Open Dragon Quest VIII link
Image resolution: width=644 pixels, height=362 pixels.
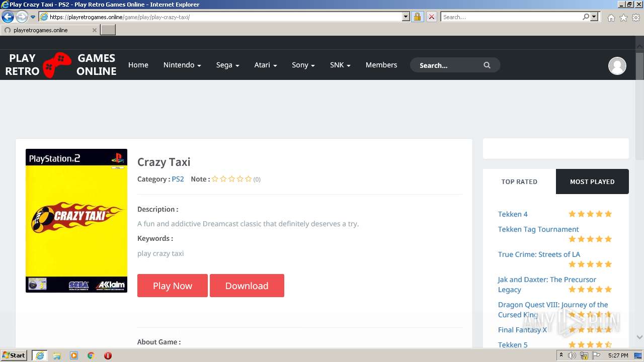coord(553,310)
